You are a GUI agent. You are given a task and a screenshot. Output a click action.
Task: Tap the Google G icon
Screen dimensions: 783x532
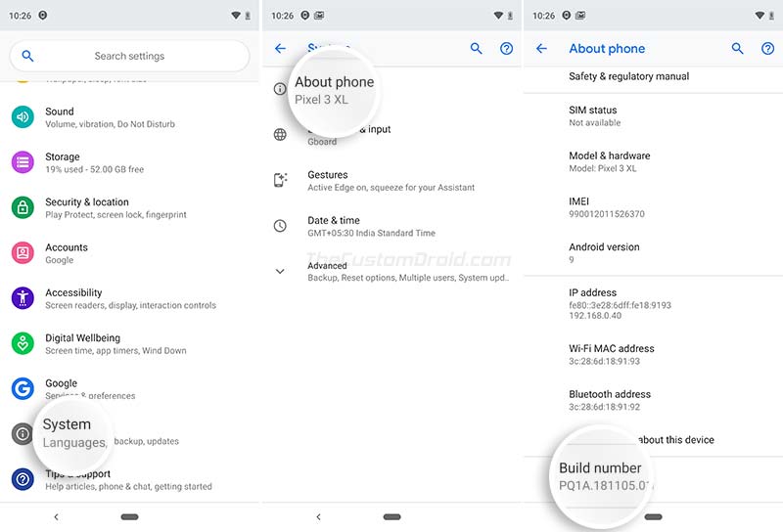[x=23, y=389]
